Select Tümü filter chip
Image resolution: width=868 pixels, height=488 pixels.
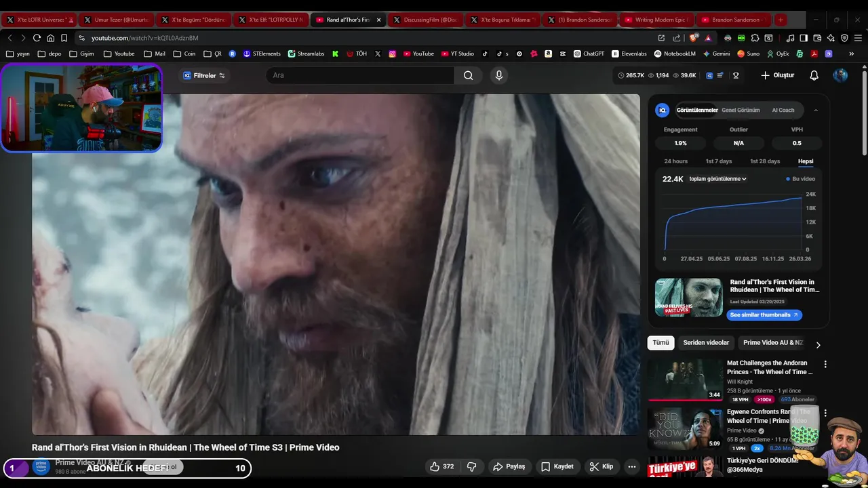(x=660, y=343)
